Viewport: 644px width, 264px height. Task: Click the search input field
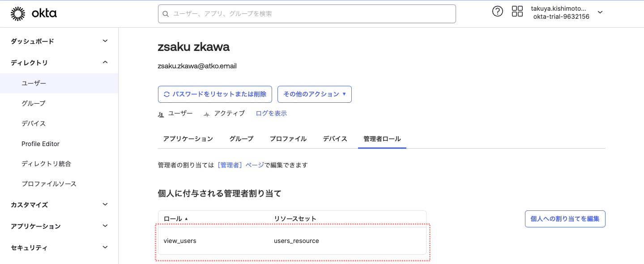click(x=307, y=14)
